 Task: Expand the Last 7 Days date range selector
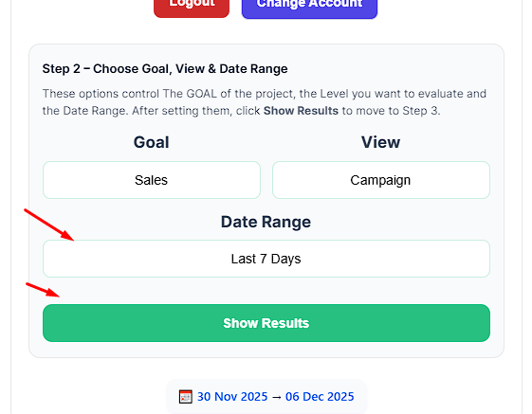(266, 259)
